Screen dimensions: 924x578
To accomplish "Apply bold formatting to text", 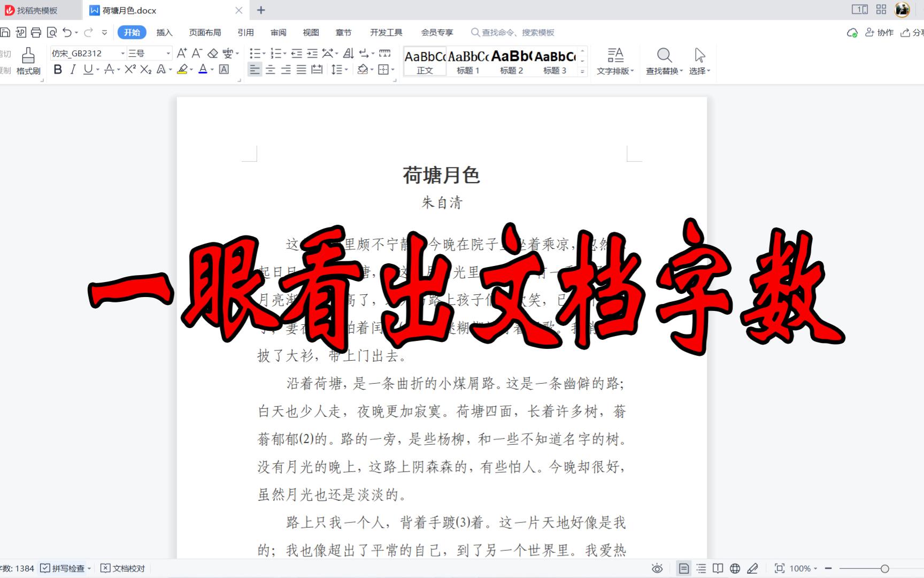I will coord(58,69).
